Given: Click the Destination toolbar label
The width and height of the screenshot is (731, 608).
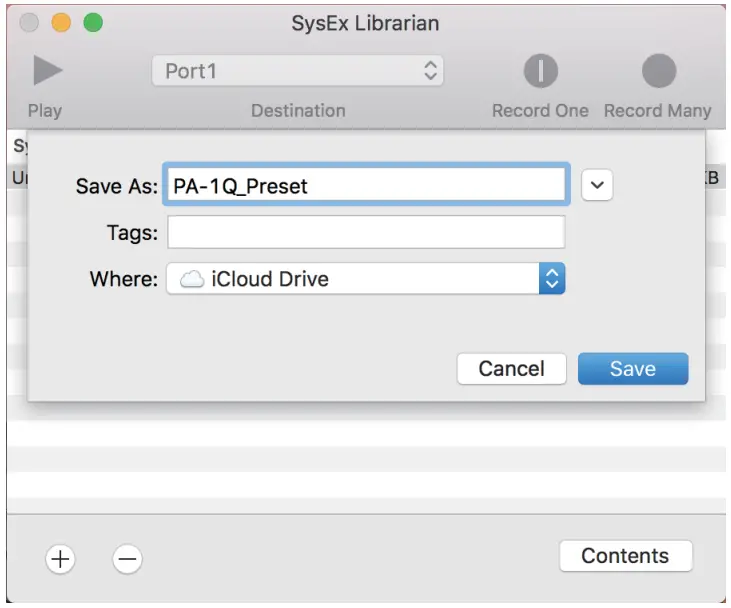Looking at the screenshot, I should coord(298,111).
